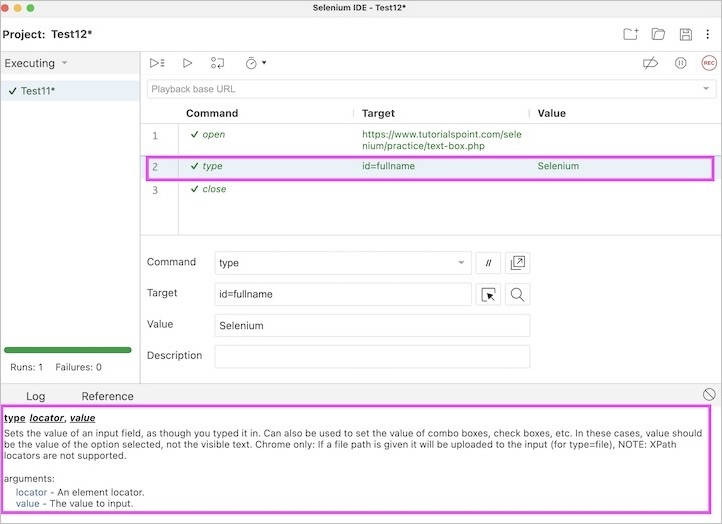Switch to the Log tab
Screen dimensions: 722x524
click(35, 396)
